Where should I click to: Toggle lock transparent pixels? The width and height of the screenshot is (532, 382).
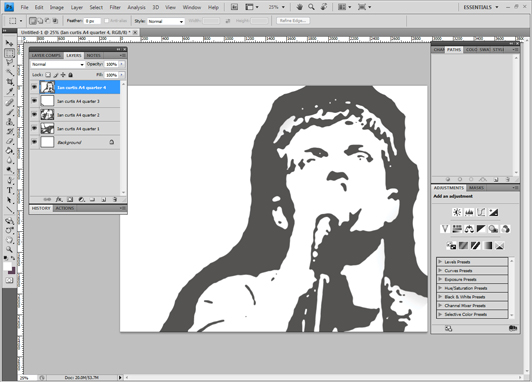tap(48, 75)
